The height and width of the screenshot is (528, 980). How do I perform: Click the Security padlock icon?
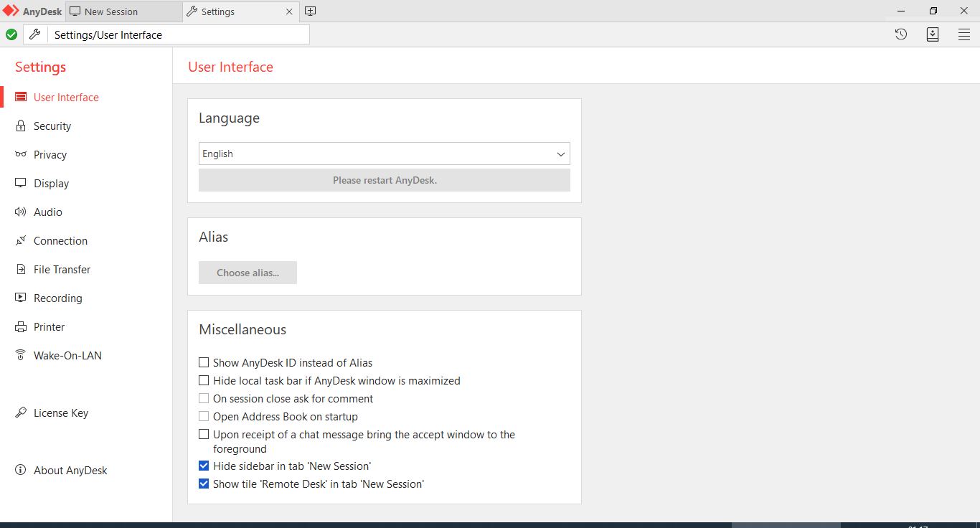[21, 126]
